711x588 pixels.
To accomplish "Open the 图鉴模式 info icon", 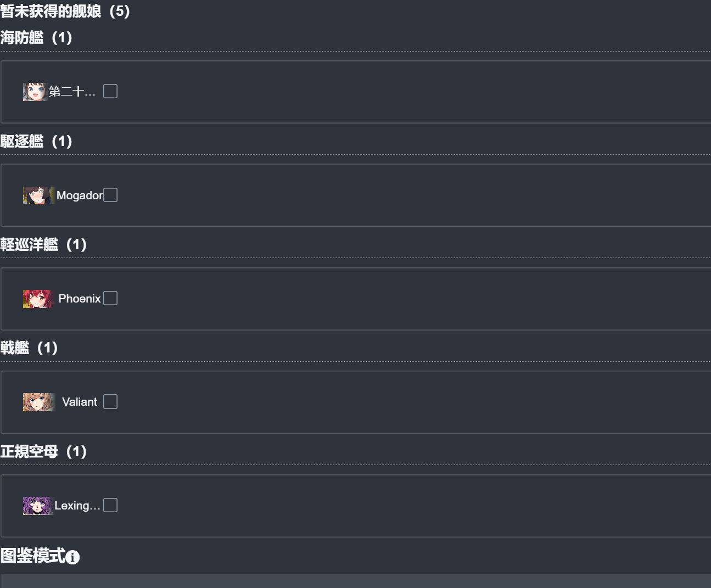I will click(72, 557).
